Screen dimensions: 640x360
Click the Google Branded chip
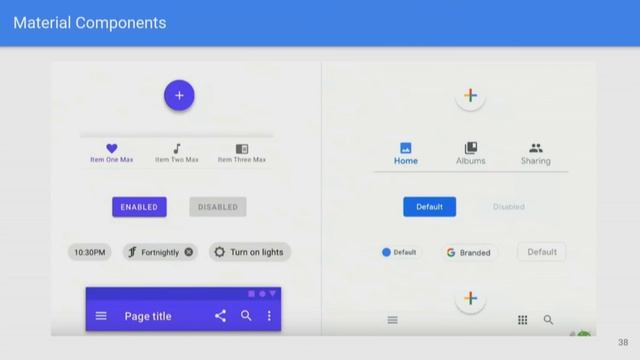coord(469,253)
